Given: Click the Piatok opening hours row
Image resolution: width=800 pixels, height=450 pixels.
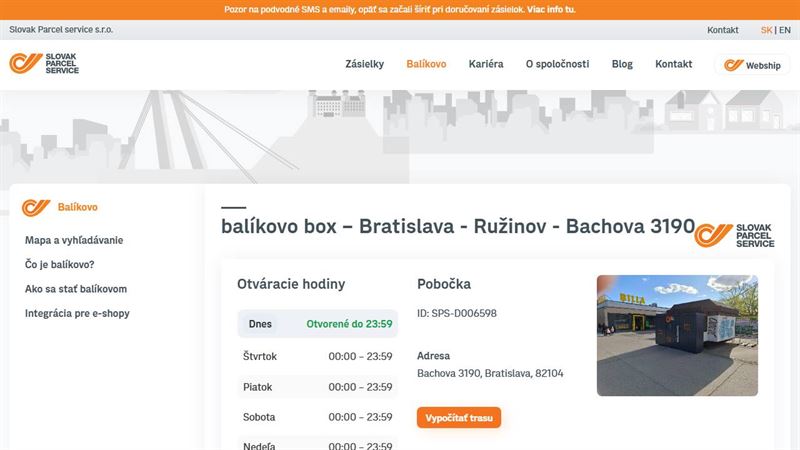Looking at the screenshot, I should click(x=317, y=387).
